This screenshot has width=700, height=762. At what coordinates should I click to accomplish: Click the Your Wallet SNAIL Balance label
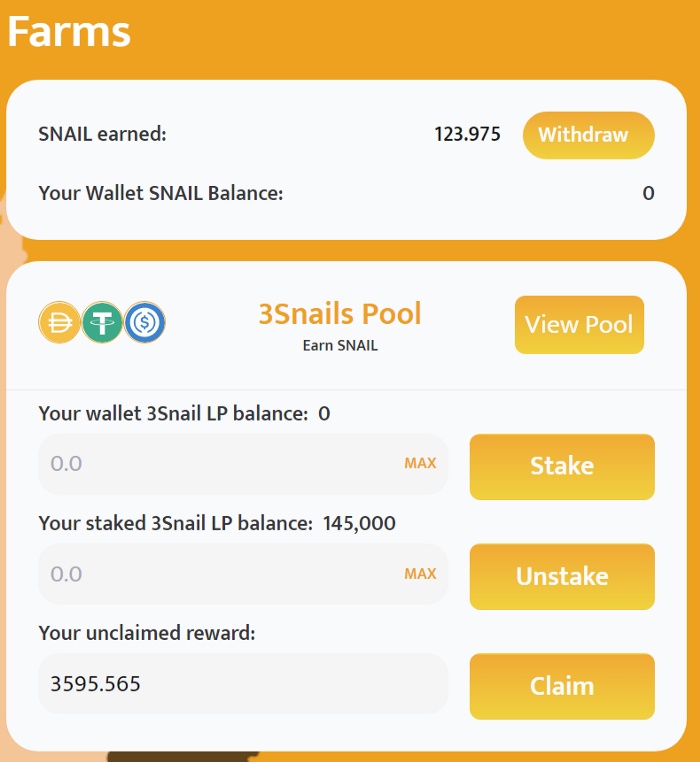pos(161,193)
